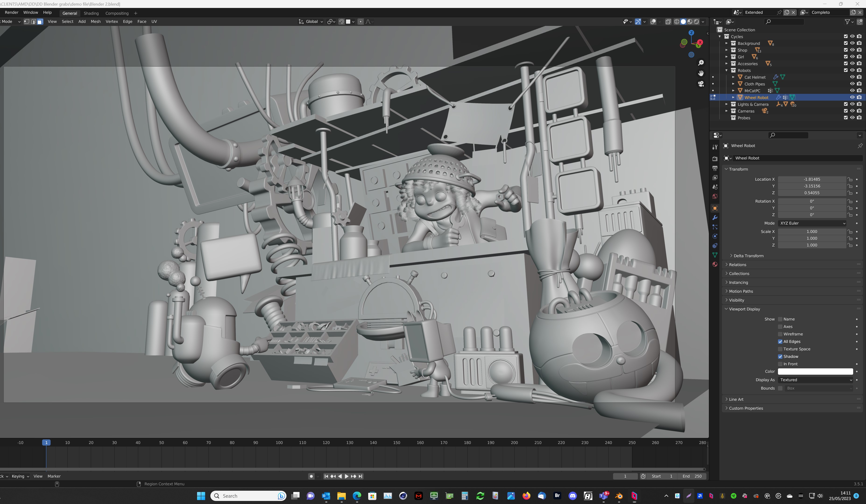Screen dimensions: 866x504
Task: Open the Mesh menu in viewport header
Action: [95, 22]
